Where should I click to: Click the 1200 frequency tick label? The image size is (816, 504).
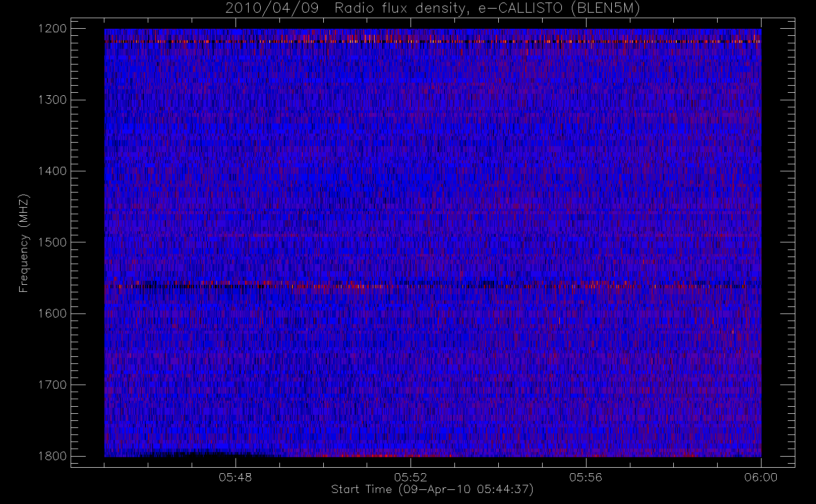tap(52, 29)
